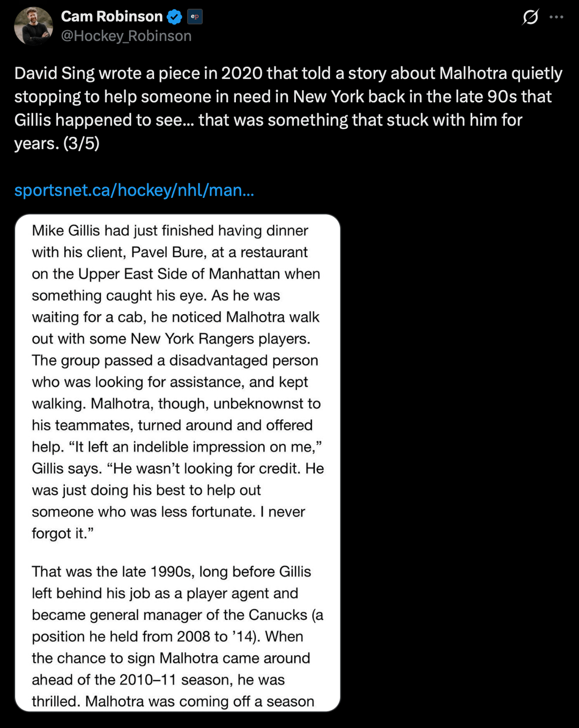Image resolution: width=579 pixels, height=728 pixels.
Task: Click the '(3/5)' thread counter text
Action: (81, 144)
